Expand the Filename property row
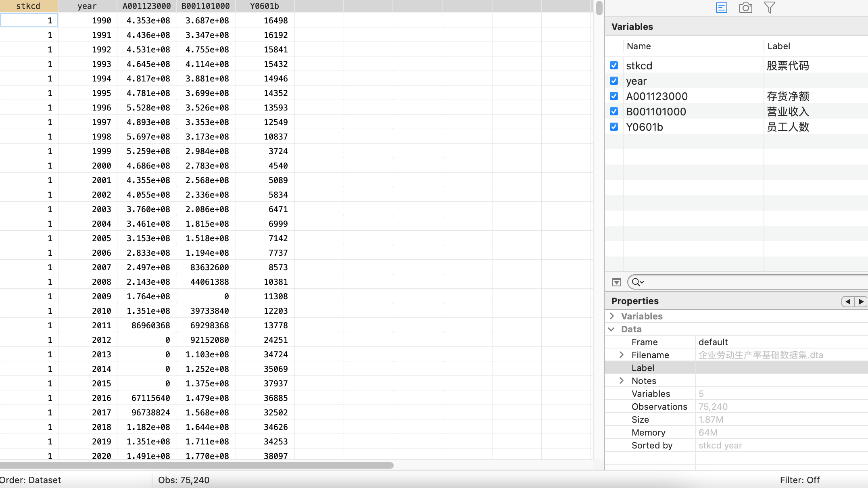The width and height of the screenshot is (868, 488). click(x=622, y=355)
